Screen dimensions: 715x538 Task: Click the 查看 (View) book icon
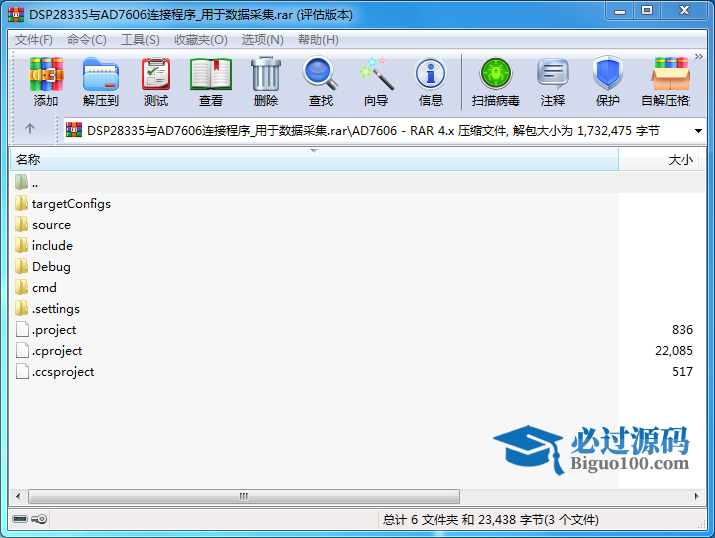(x=211, y=74)
